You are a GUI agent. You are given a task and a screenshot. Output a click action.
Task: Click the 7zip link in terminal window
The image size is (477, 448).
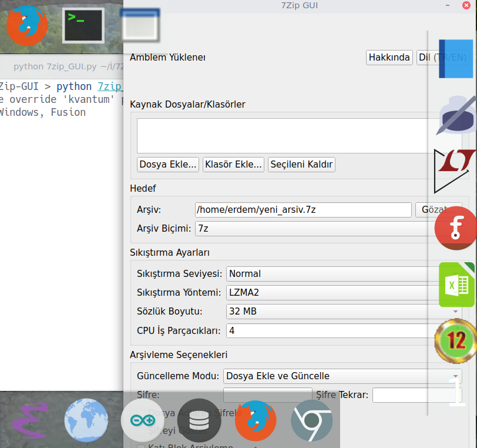pos(110,86)
